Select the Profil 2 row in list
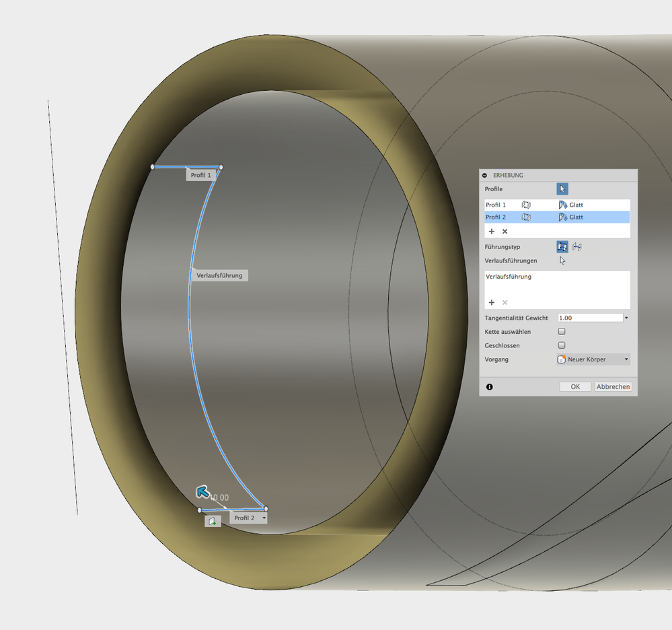 (x=557, y=217)
